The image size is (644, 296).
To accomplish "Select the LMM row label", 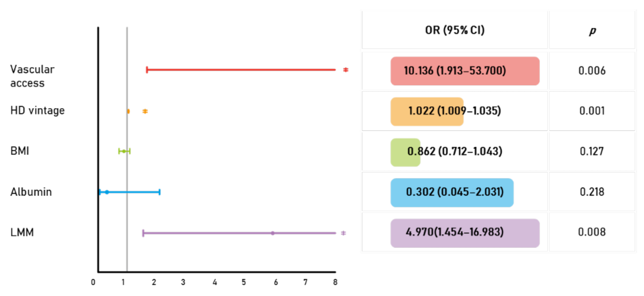I will point(22,232).
